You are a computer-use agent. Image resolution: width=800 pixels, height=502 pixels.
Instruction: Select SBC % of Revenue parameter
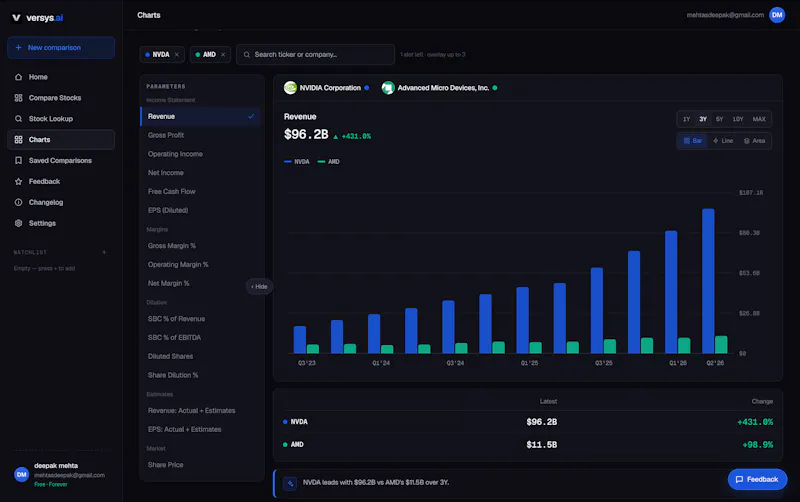tap(200, 319)
